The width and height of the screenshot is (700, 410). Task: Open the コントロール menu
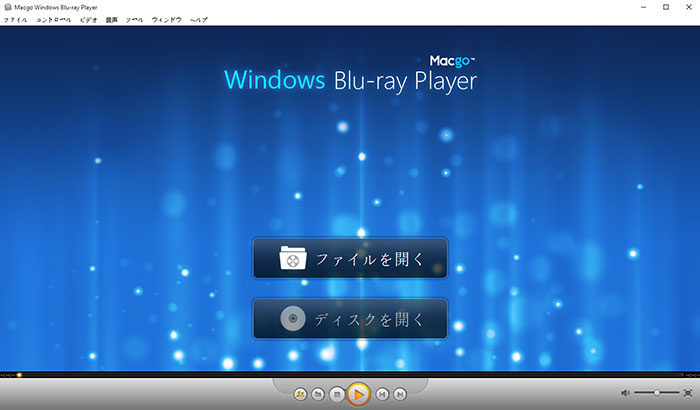coord(54,20)
